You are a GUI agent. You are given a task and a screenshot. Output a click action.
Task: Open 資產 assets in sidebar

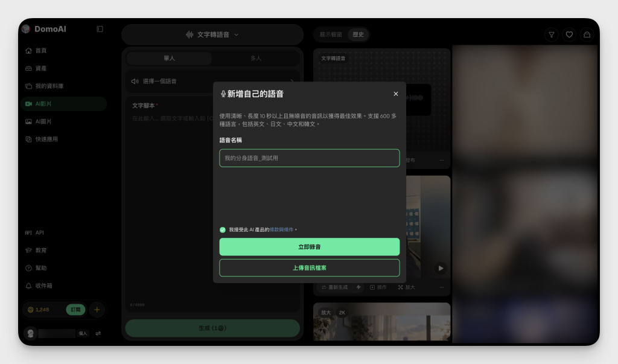click(x=63, y=68)
